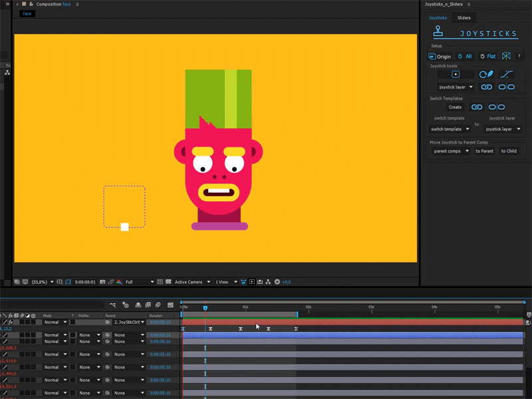Click the Create button under Switch Templates
The height and width of the screenshot is (399, 532).
[x=455, y=107]
